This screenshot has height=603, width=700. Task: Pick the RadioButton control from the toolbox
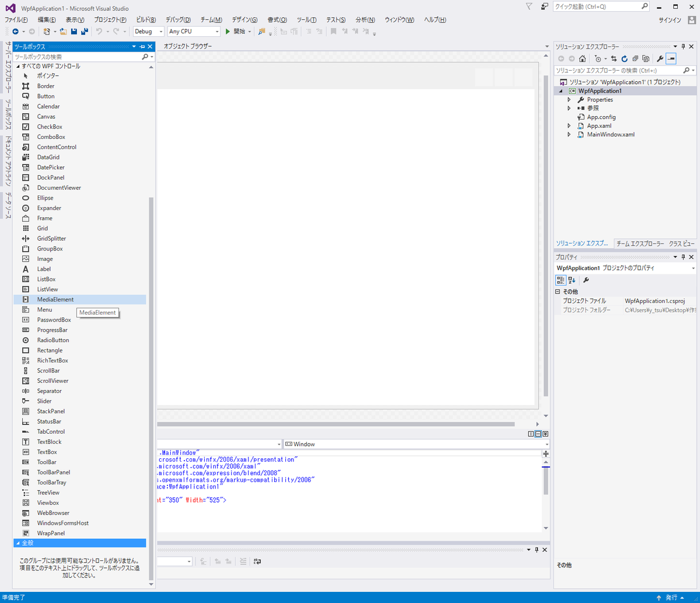pos(80,340)
